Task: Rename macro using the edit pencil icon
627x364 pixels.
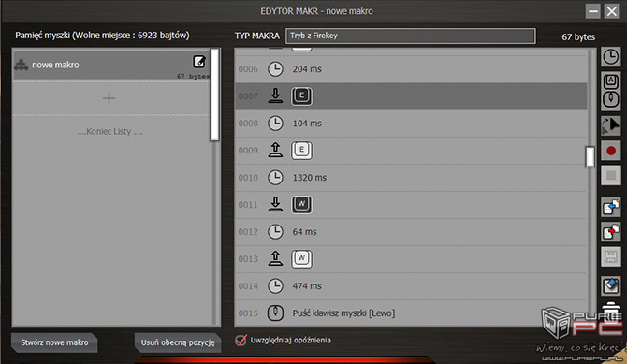Action: point(199,62)
